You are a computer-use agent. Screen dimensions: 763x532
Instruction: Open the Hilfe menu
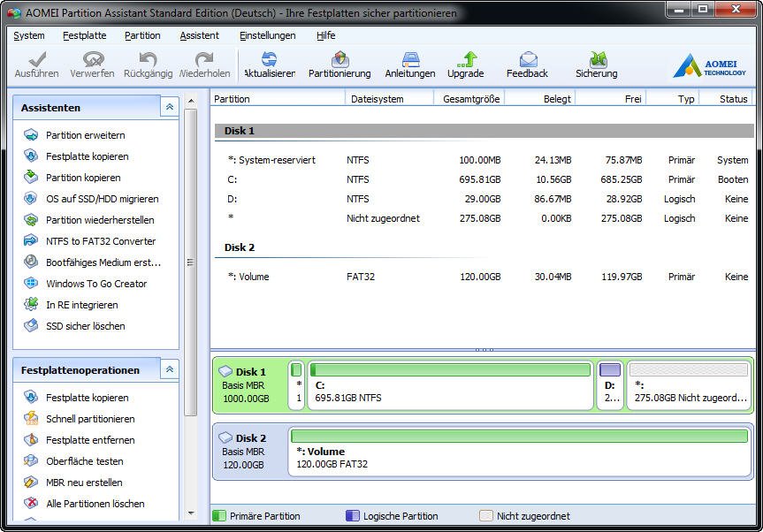point(326,35)
